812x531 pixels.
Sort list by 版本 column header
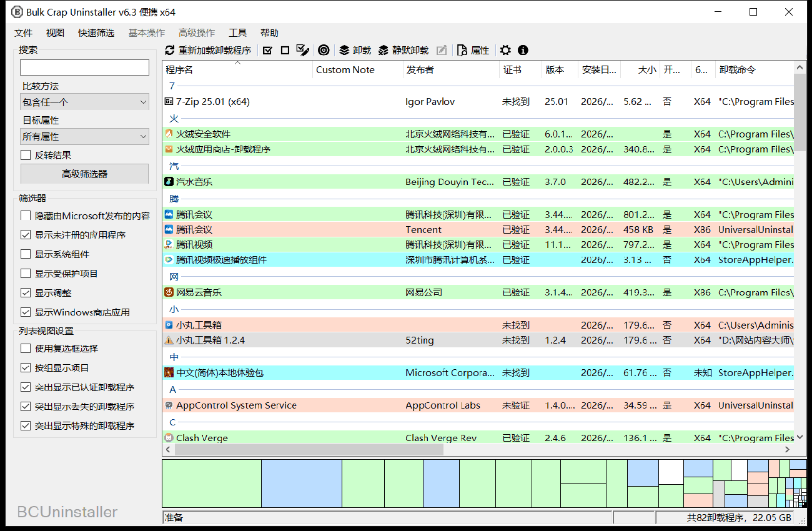coord(560,70)
